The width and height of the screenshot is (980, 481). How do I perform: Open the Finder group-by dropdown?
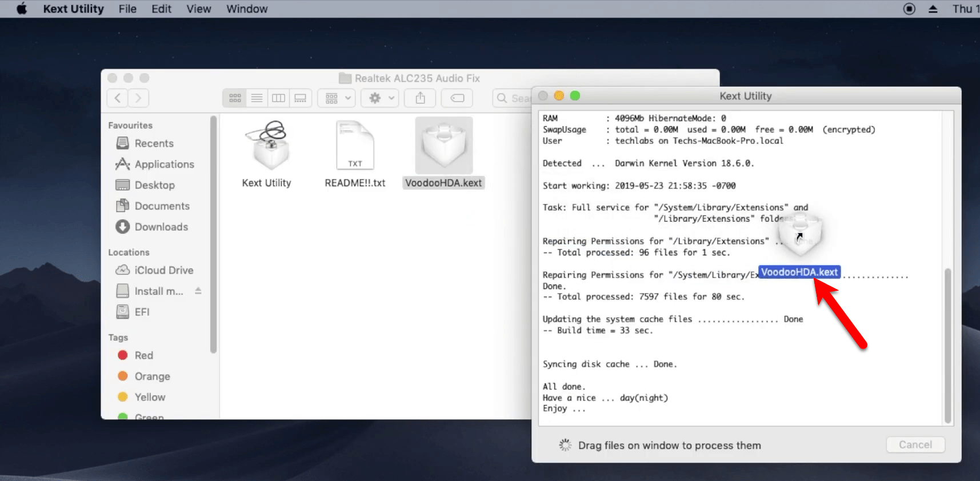pyautogui.click(x=337, y=98)
